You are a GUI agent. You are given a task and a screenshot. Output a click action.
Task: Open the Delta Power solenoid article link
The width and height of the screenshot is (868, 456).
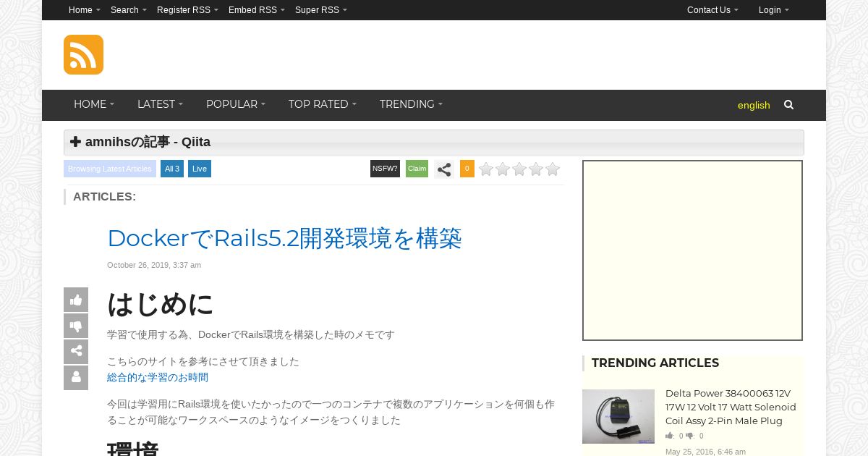tap(731, 407)
